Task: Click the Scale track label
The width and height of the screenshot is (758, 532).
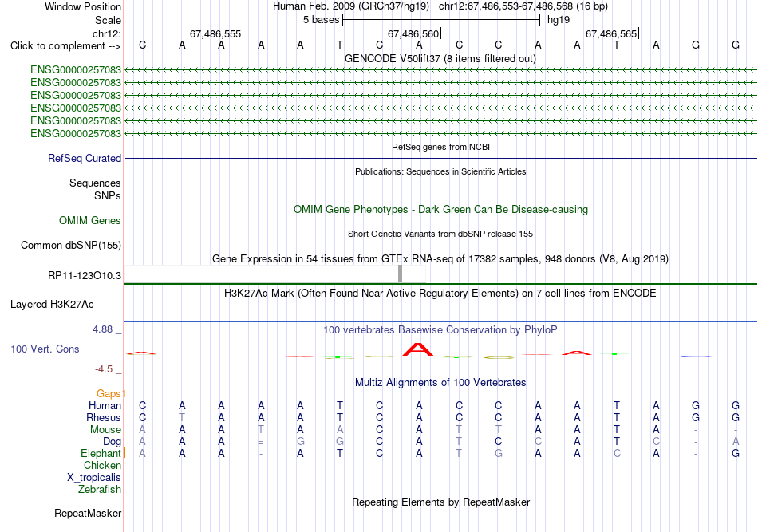Action: point(108,20)
